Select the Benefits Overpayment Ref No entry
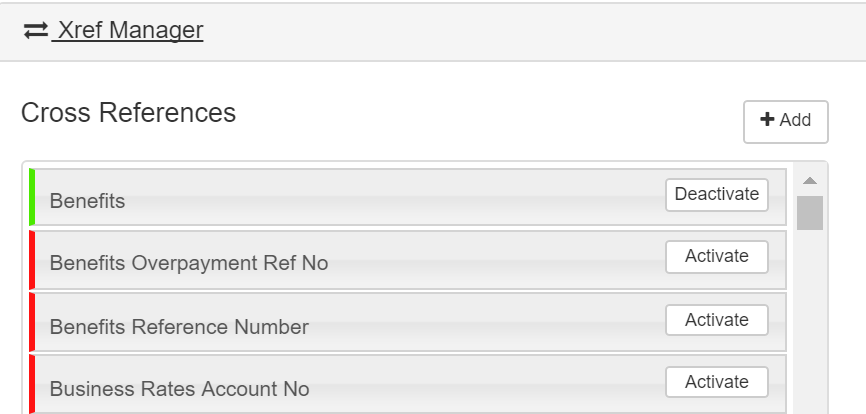Viewport: 866px width, 414px height. tap(189, 263)
